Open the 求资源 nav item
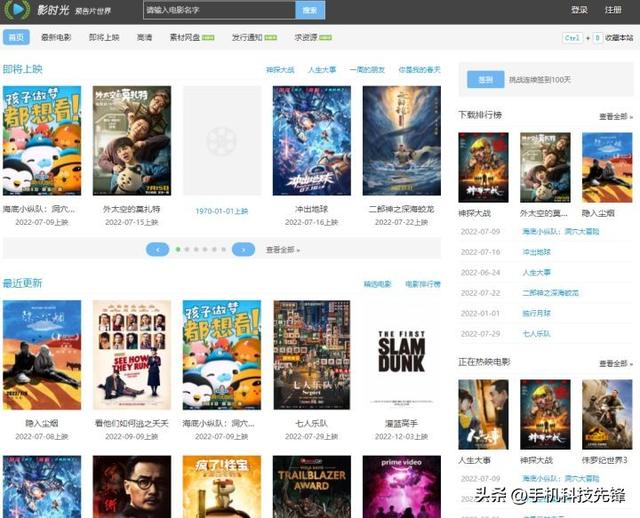Screen dimensions: 640x518 306,37
